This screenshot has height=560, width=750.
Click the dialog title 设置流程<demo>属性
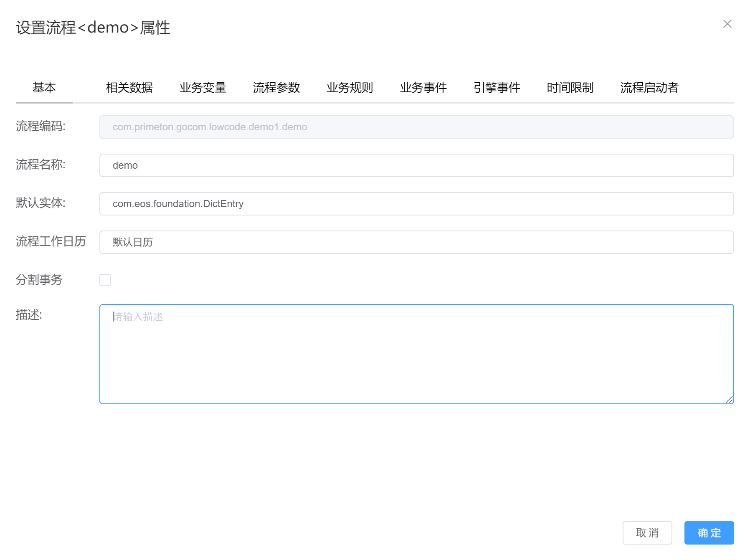click(93, 28)
